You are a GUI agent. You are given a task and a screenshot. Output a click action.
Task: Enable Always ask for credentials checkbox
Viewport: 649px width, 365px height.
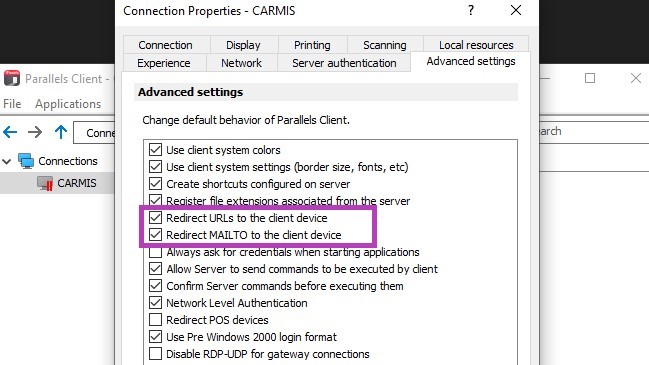point(155,252)
